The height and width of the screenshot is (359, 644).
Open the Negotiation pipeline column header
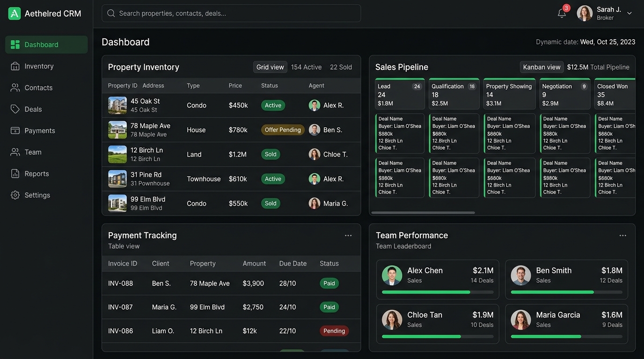pyautogui.click(x=565, y=94)
